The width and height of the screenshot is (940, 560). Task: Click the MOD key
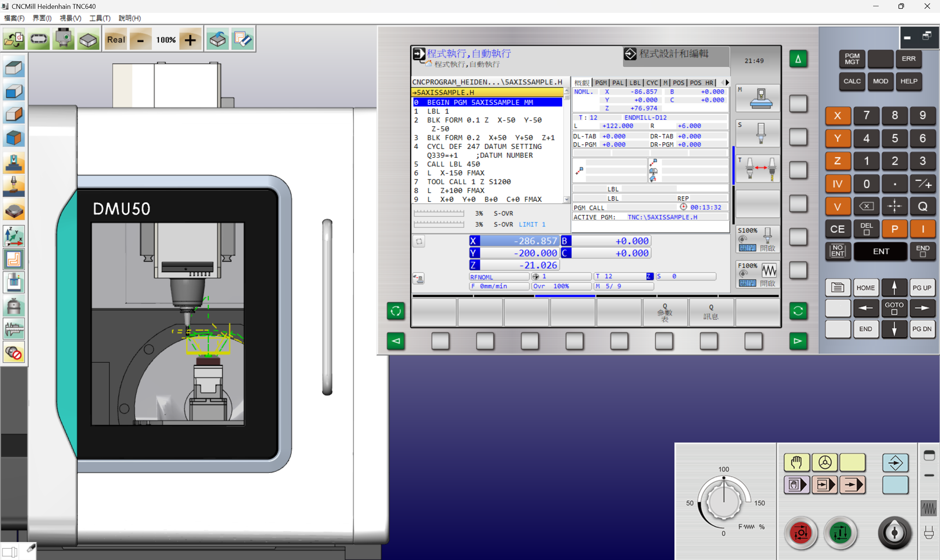tap(880, 81)
